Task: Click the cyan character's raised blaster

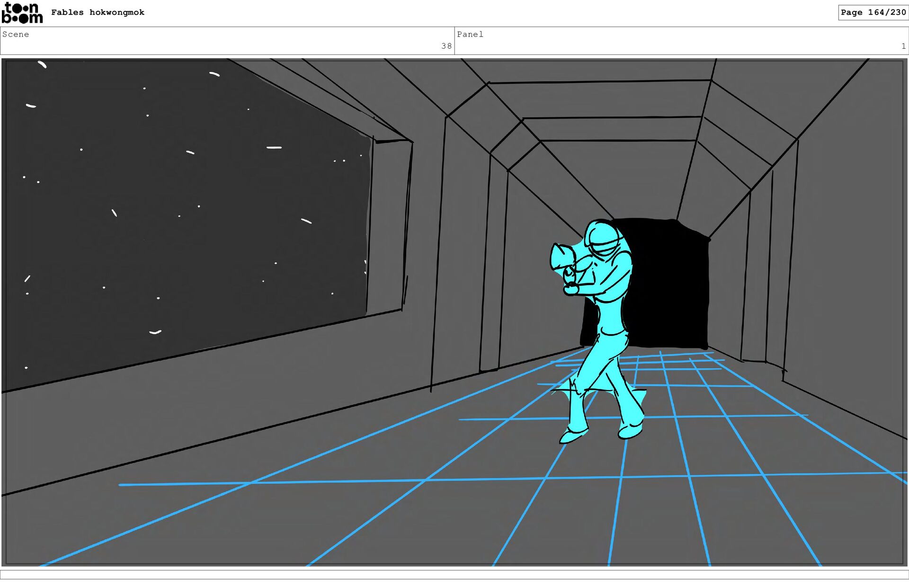Action: point(562,258)
